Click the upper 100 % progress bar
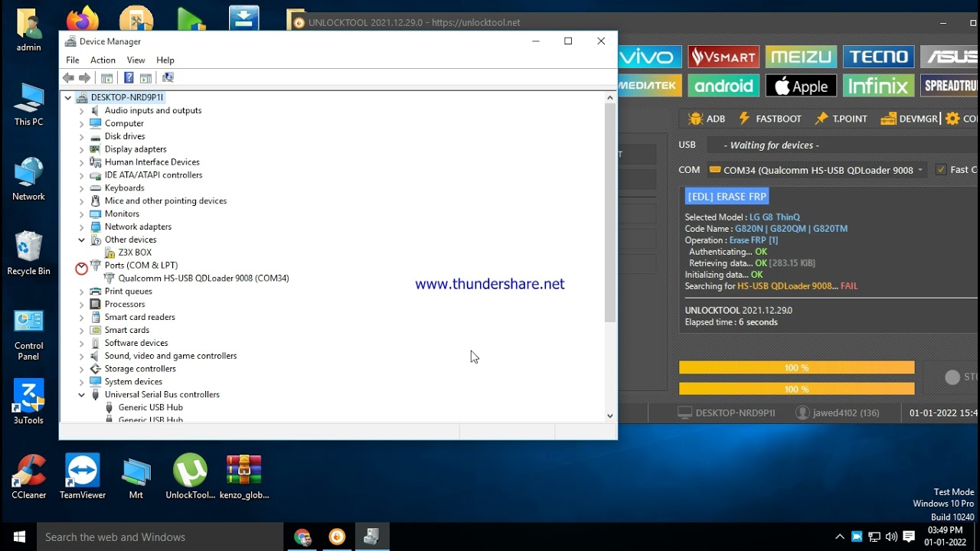The width and height of the screenshot is (980, 551). [x=796, y=368]
